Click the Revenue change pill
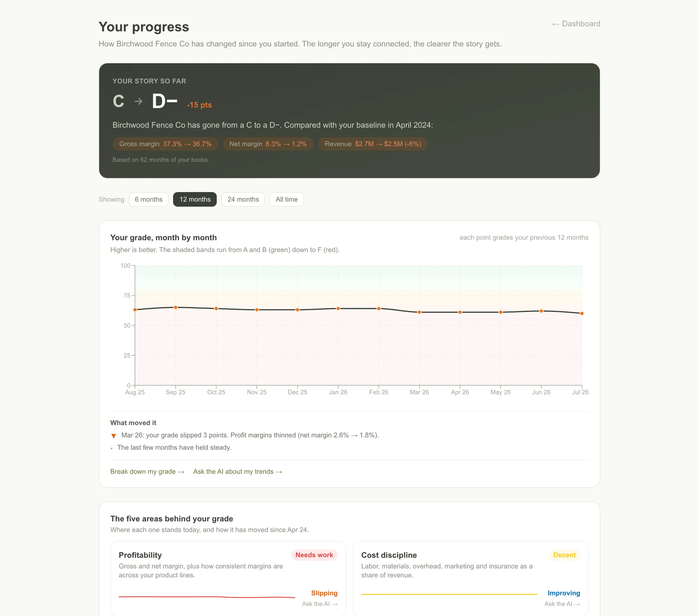699x616 pixels. 373,144
